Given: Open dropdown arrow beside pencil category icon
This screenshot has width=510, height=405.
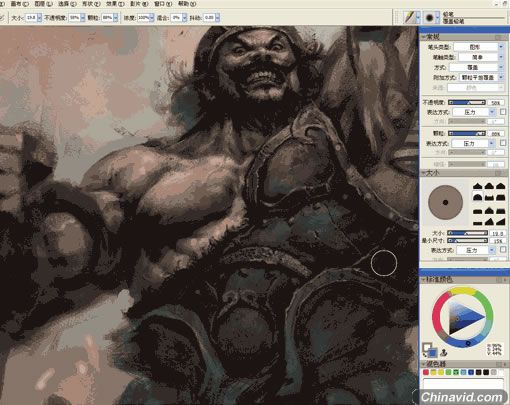Looking at the screenshot, I should (x=418, y=18).
